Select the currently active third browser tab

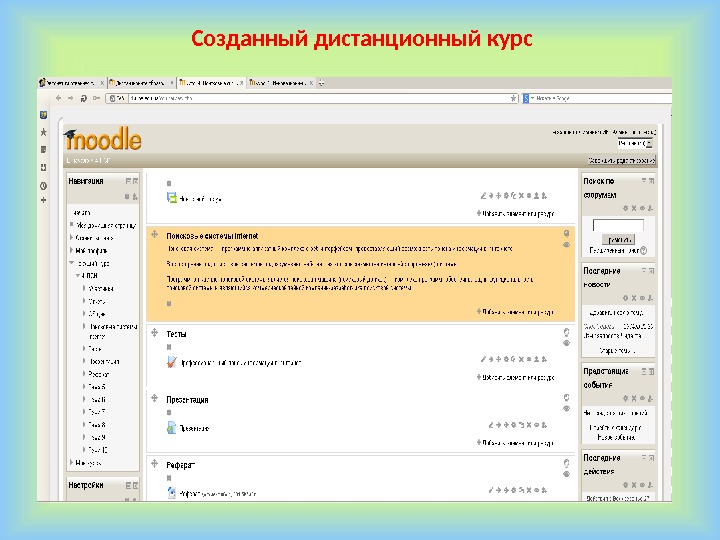click(x=211, y=83)
